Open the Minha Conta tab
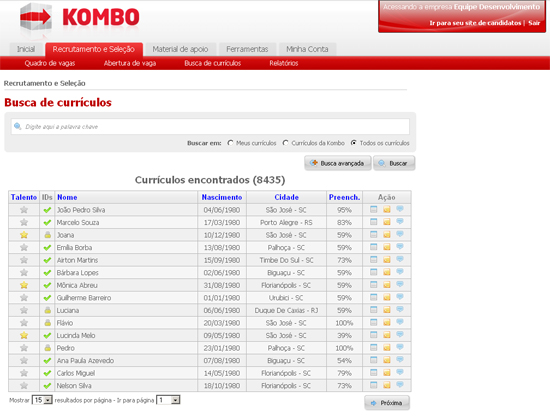This screenshot has height=416, width=550. (307, 49)
